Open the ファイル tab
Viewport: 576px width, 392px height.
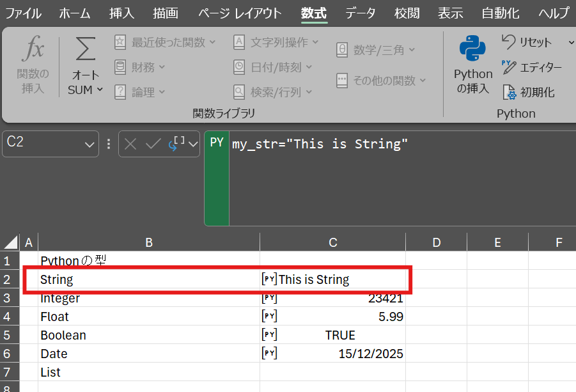23,13
